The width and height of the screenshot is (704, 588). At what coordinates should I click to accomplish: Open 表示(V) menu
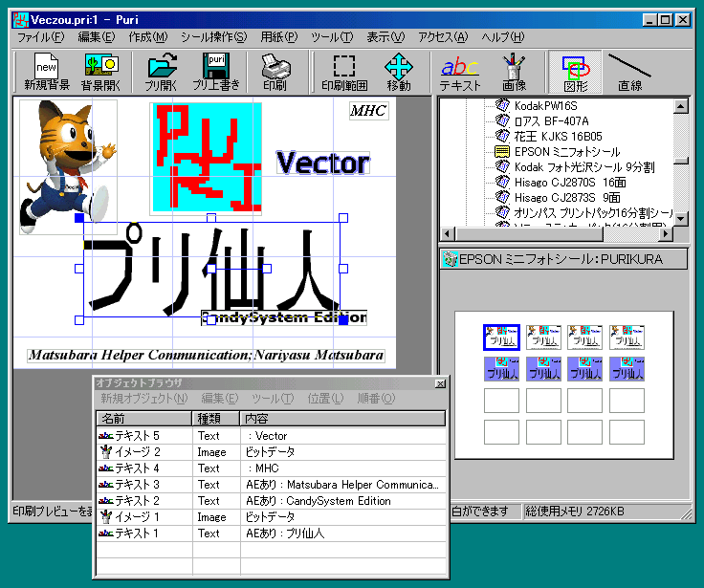(x=385, y=36)
